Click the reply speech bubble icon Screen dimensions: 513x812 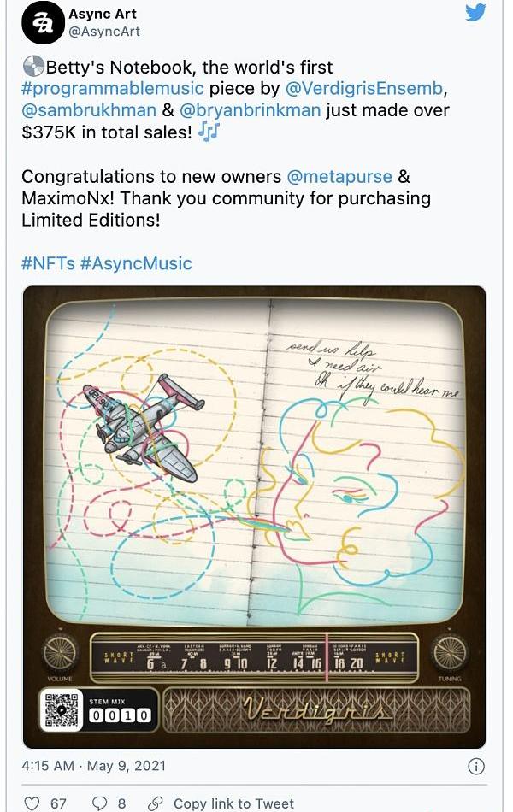100,803
